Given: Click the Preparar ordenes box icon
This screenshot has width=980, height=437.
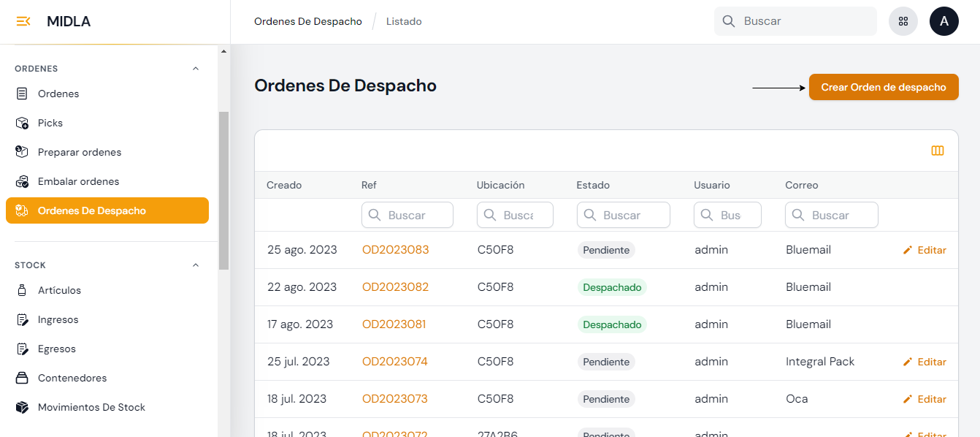Looking at the screenshot, I should pyautogui.click(x=22, y=152).
